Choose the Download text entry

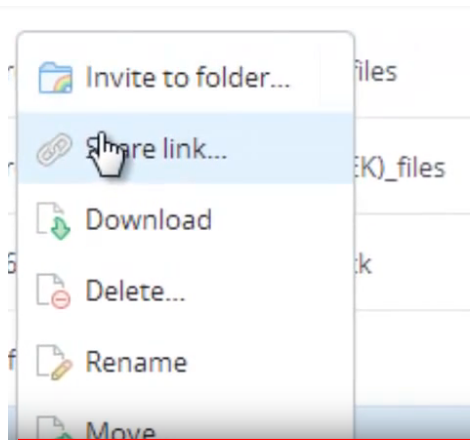[149, 220]
